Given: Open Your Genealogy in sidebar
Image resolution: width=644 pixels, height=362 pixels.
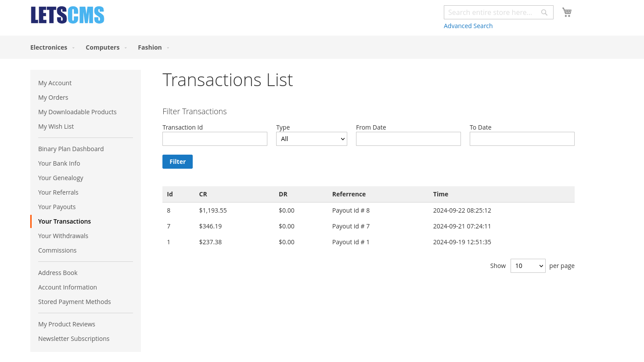Looking at the screenshot, I should pos(61,178).
